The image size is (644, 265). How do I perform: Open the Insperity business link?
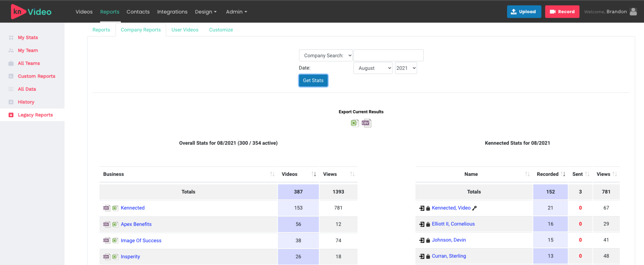[x=130, y=257]
